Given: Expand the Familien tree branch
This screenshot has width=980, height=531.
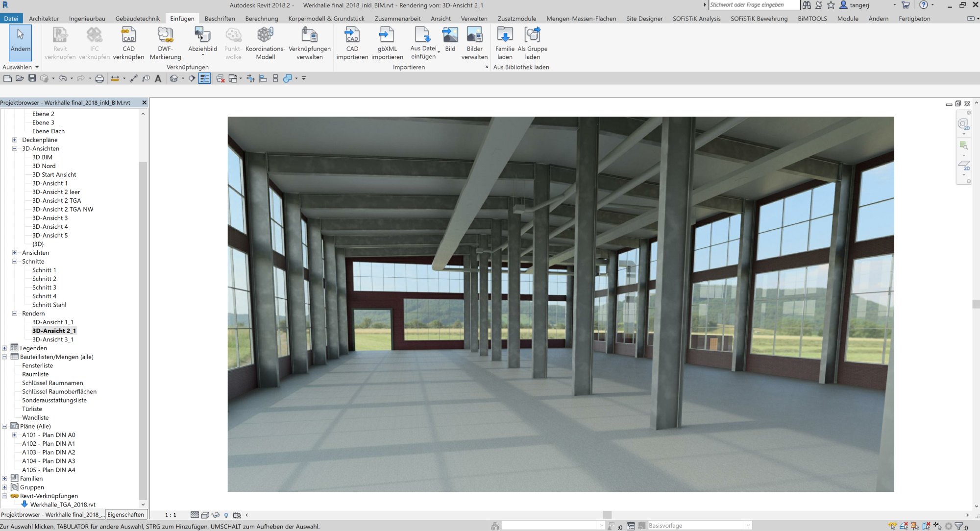Looking at the screenshot, I should [x=4, y=478].
